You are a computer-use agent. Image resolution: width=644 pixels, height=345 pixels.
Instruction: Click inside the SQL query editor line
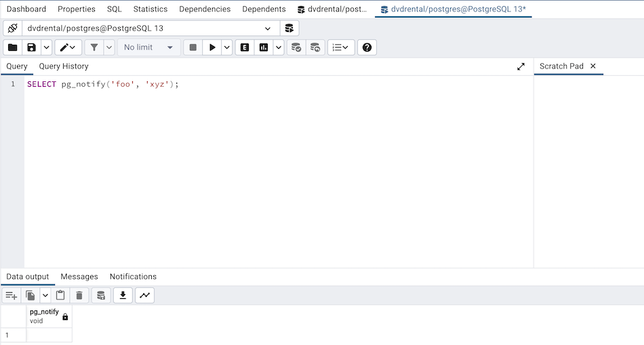(271, 85)
